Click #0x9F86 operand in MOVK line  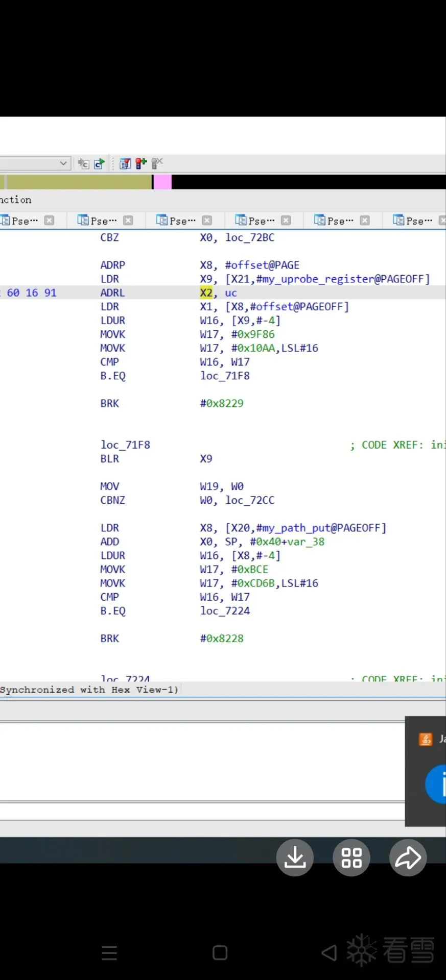[x=253, y=334]
